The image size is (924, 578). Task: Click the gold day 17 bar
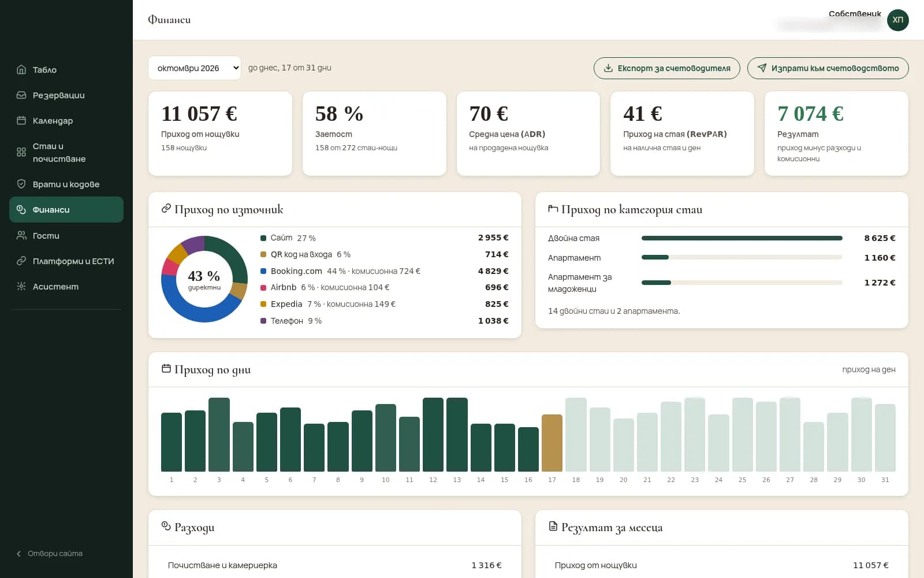tap(552, 443)
